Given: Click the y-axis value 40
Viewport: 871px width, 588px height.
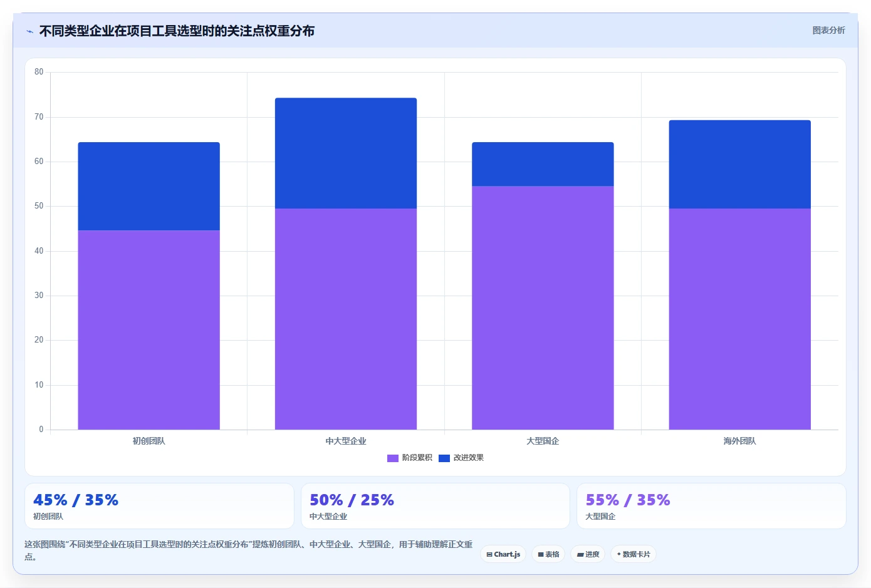Looking at the screenshot, I should (39, 251).
